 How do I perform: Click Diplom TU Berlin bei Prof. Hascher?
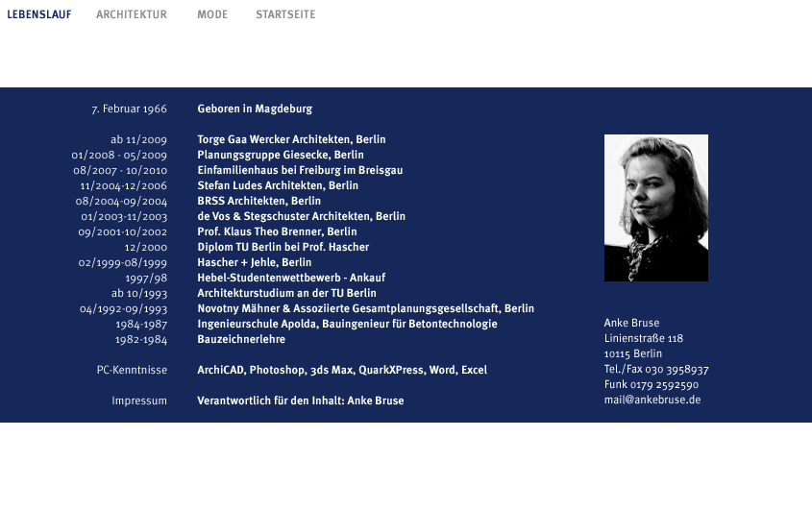click(x=281, y=247)
